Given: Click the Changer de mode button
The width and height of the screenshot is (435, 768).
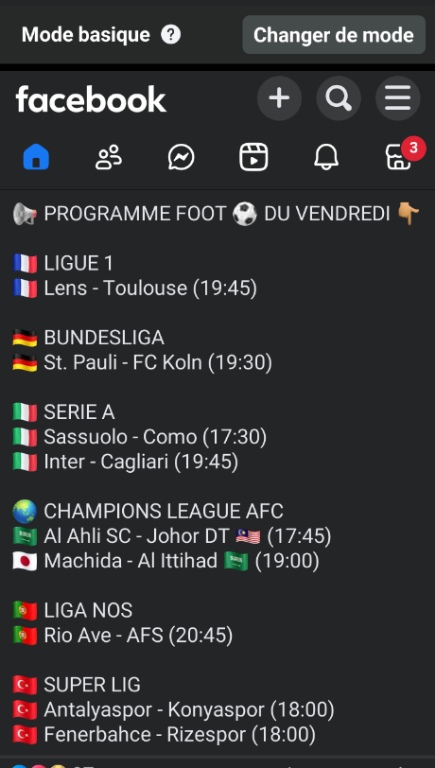Looking at the screenshot, I should pos(334,35).
